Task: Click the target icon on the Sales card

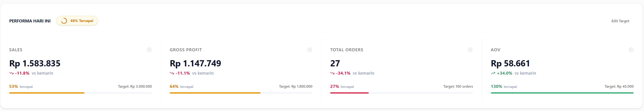Action: [149, 50]
